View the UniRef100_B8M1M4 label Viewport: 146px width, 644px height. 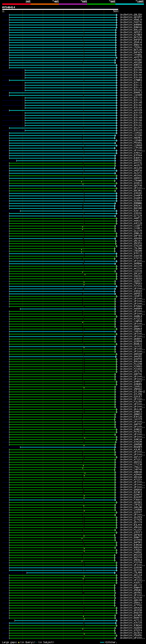coord(131,548)
